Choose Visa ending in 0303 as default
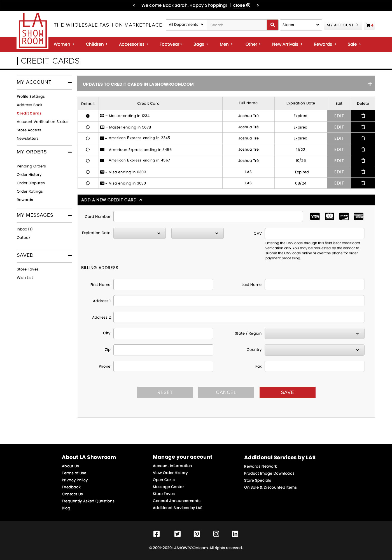Viewport: 392px width, 560px height. 88,172
